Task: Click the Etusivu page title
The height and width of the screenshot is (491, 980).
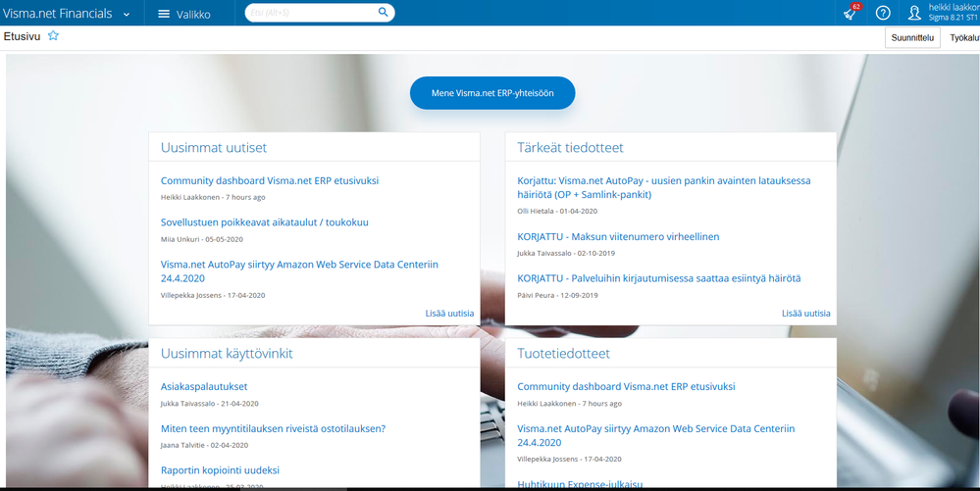Action: (x=22, y=36)
